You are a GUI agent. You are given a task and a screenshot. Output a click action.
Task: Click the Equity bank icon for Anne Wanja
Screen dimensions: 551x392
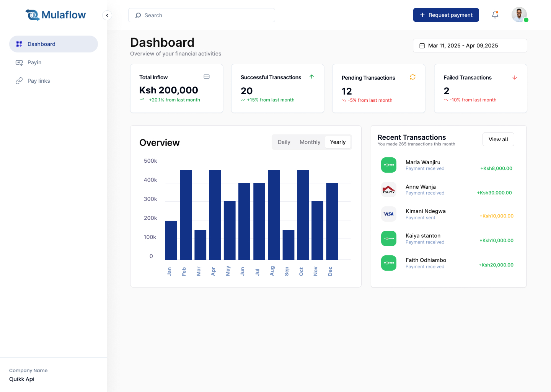click(389, 189)
